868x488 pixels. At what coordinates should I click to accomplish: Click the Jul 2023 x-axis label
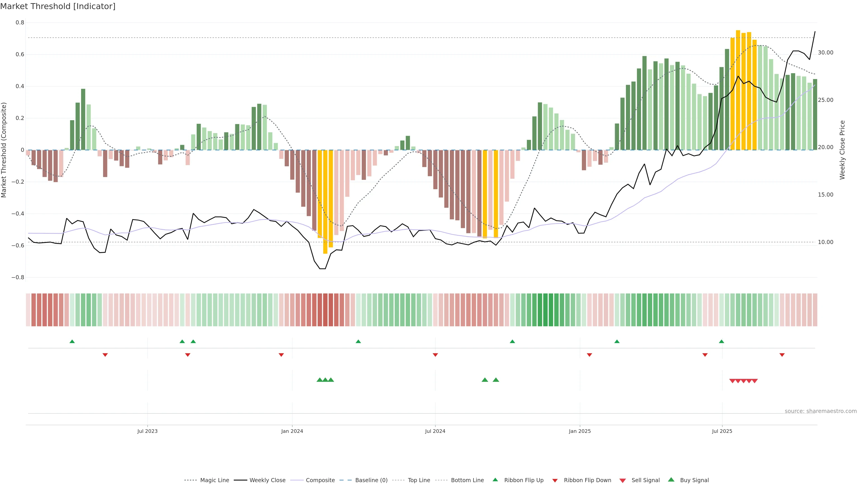point(147,431)
